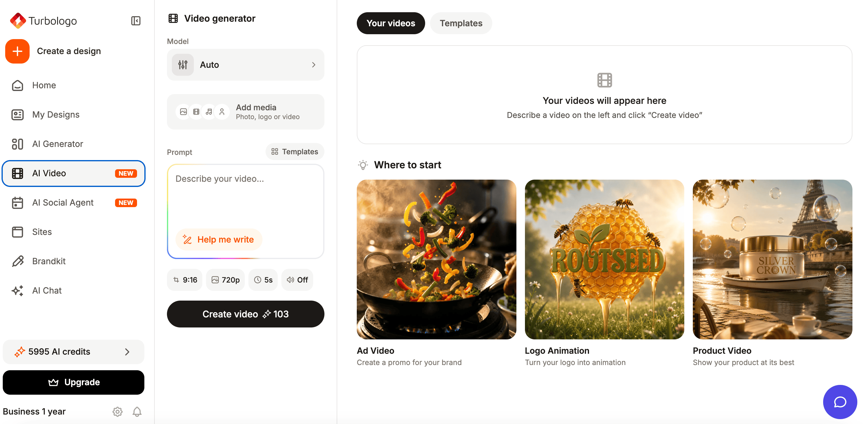Collapse the sidebar panel icon

pyautogui.click(x=136, y=21)
